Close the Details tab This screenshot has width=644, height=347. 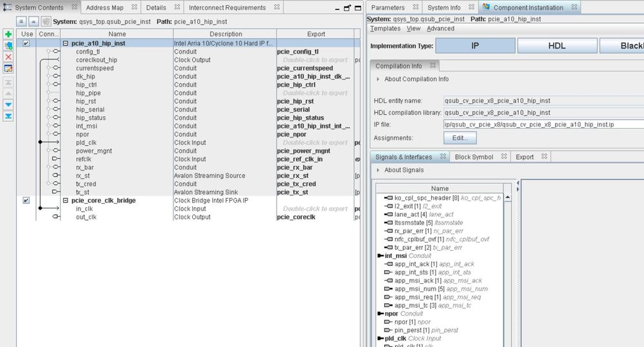coord(177,7)
